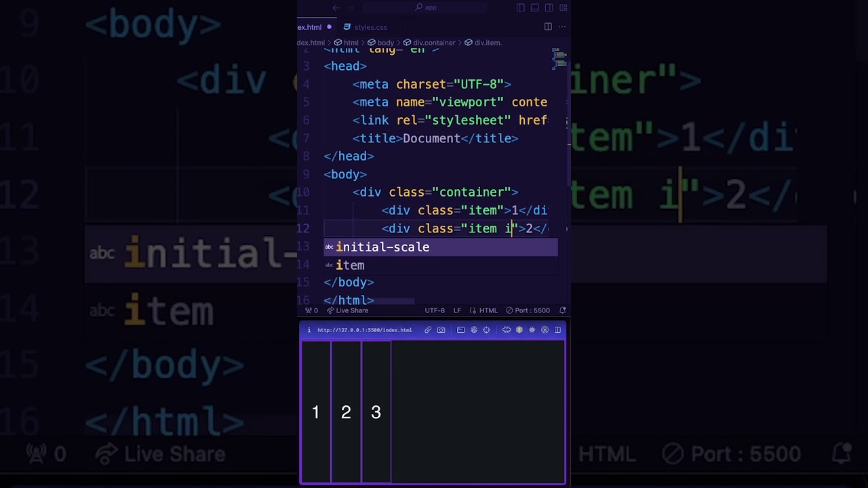The width and height of the screenshot is (868, 488).
Task: Open the editor More Actions ellipsis
Action: coord(562,26)
